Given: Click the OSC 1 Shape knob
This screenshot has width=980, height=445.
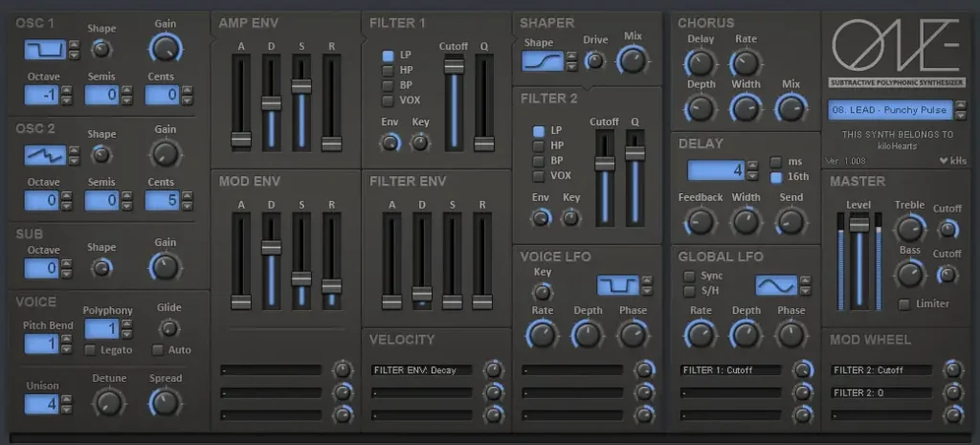Looking at the screenshot, I should coord(100,49).
